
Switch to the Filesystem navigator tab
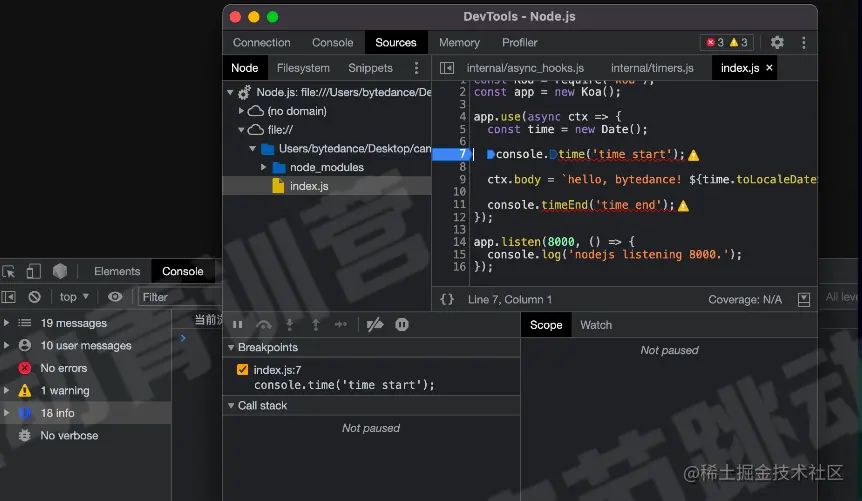coord(303,68)
